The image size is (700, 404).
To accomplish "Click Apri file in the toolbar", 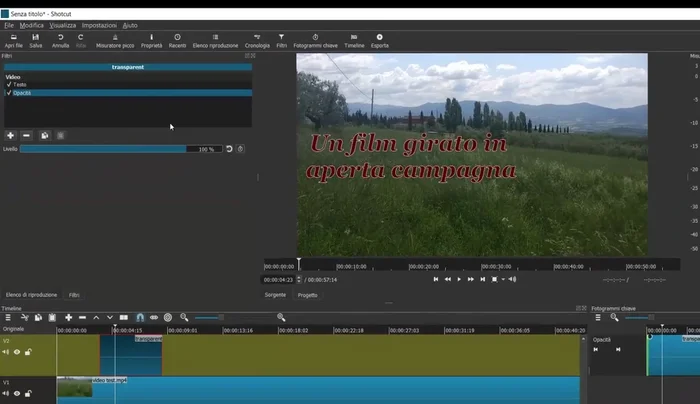I will (13, 41).
